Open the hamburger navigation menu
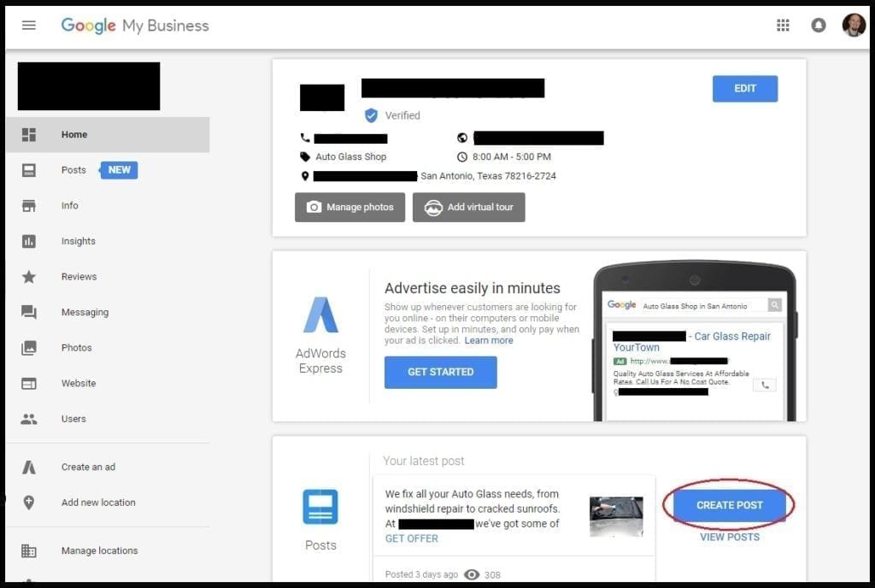The height and width of the screenshot is (588, 875). click(x=28, y=25)
